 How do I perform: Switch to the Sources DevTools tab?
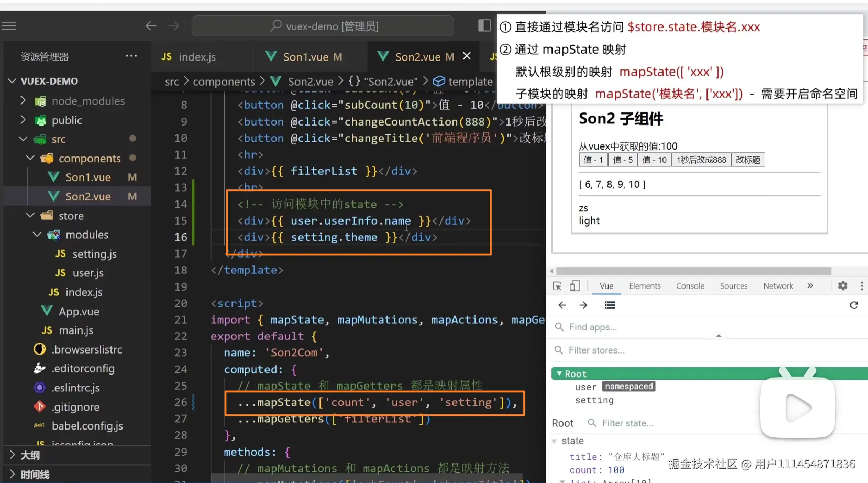pyautogui.click(x=733, y=286)
